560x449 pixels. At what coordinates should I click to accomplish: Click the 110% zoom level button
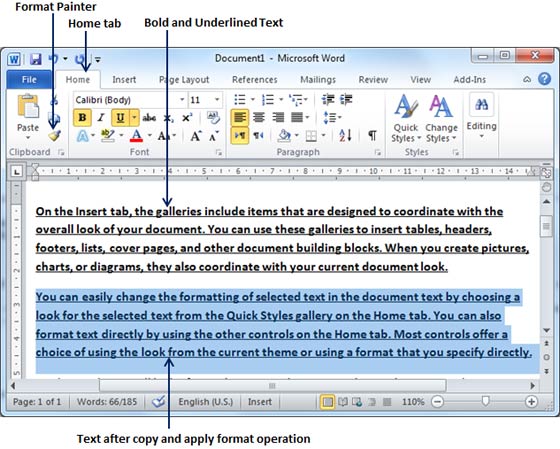[x=413, y=402]
